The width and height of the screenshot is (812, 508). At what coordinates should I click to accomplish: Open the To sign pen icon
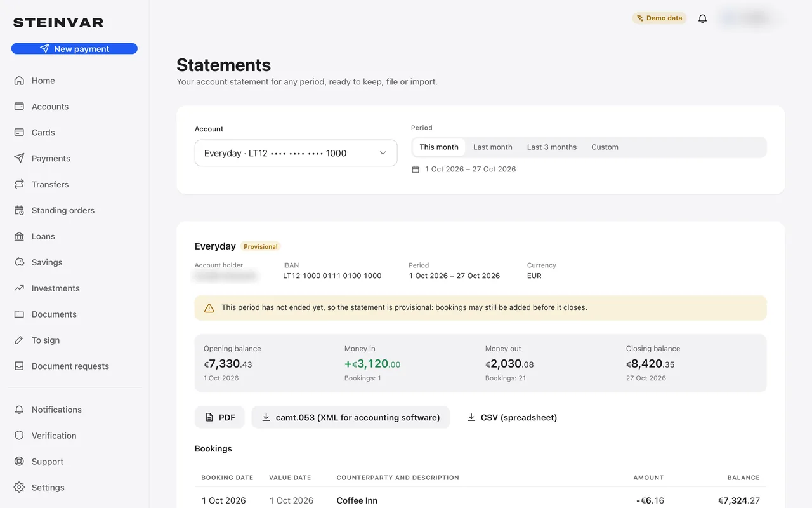(x=19, y=341)
